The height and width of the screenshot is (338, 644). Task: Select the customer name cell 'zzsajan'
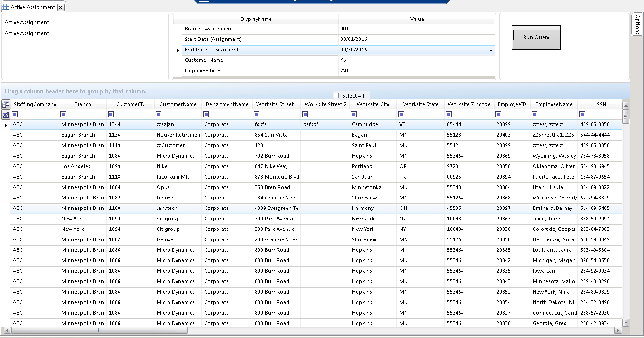pyautogui.click(x=178, y=124)
